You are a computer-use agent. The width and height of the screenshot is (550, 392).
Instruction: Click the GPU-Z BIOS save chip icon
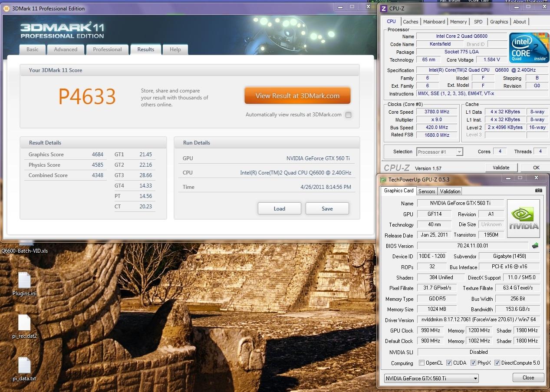click(x=535, y=246)
